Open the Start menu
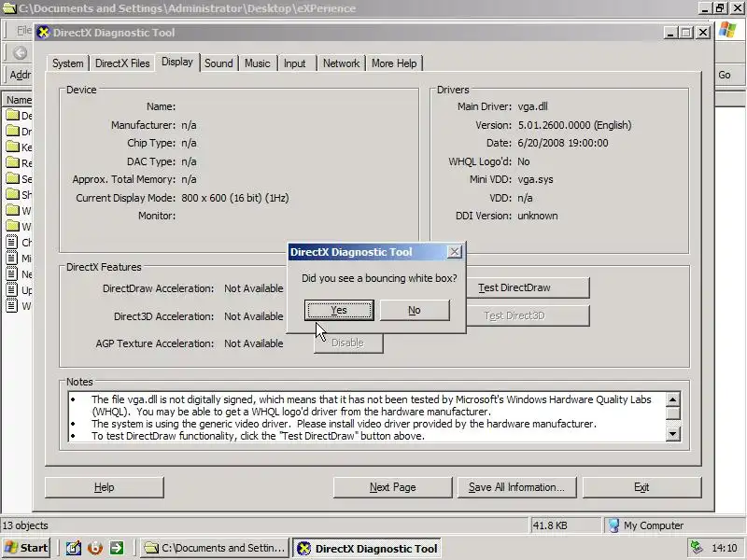747x560 pixels. tap(26, 548)
